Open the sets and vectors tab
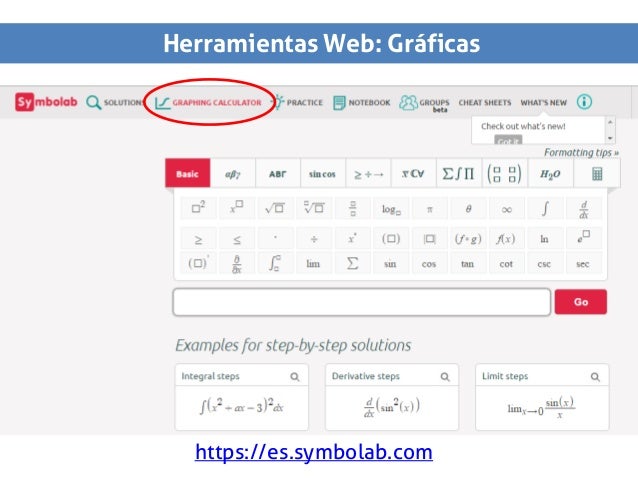This screenshot has width=638, height=479. 413,173
